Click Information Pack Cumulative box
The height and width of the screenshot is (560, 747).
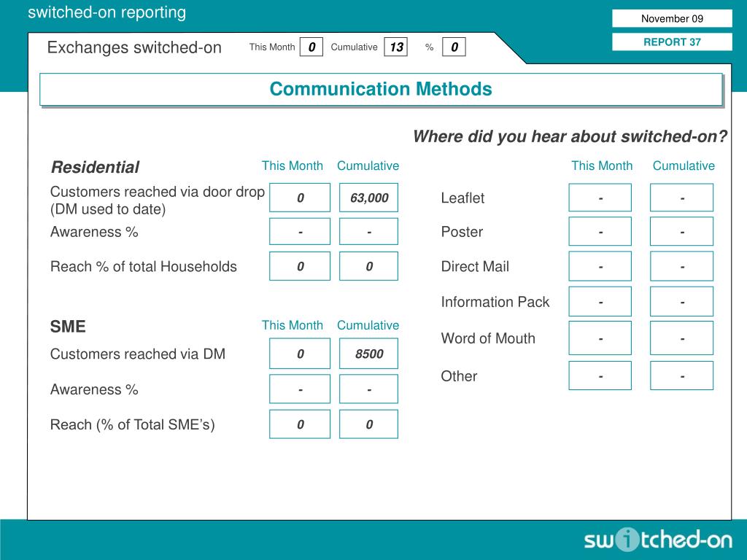point(682,301)
